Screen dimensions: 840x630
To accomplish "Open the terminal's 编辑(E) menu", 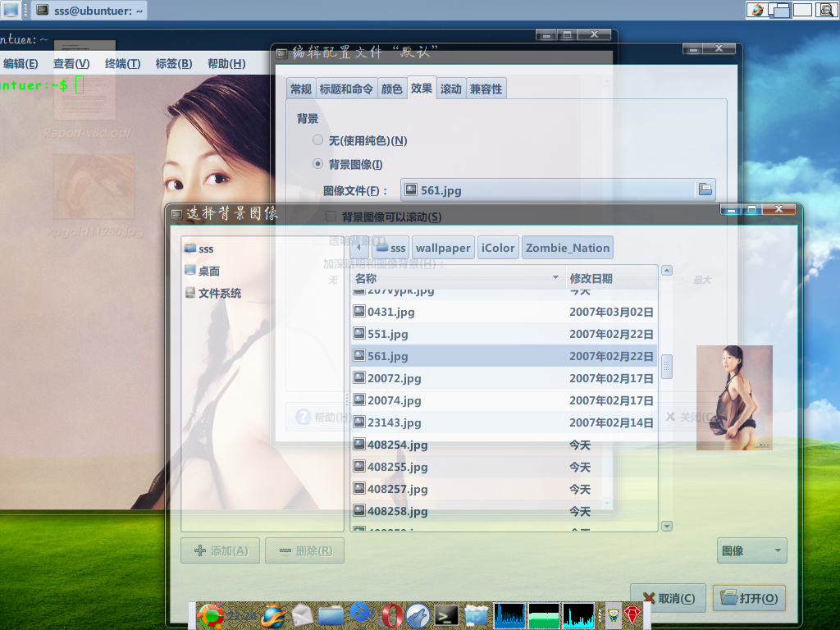I will [21, 64].
